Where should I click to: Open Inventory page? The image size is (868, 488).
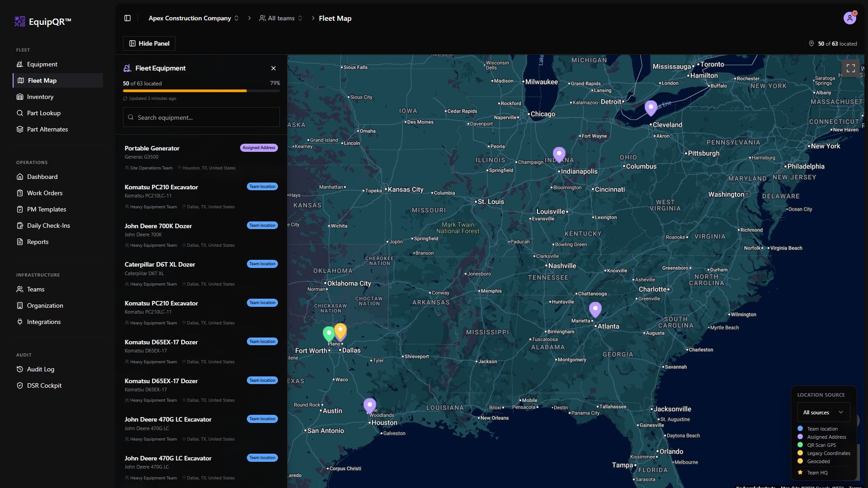[58, 97]
